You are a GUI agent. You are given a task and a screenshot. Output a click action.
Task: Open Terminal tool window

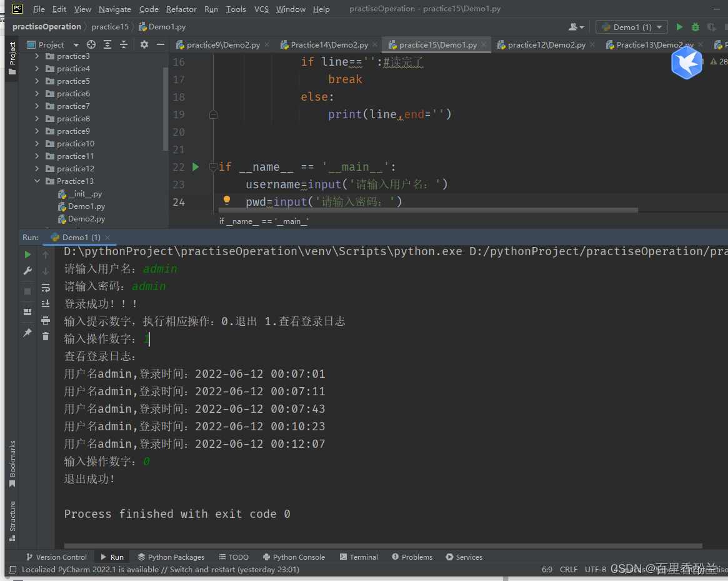point(359,557)
